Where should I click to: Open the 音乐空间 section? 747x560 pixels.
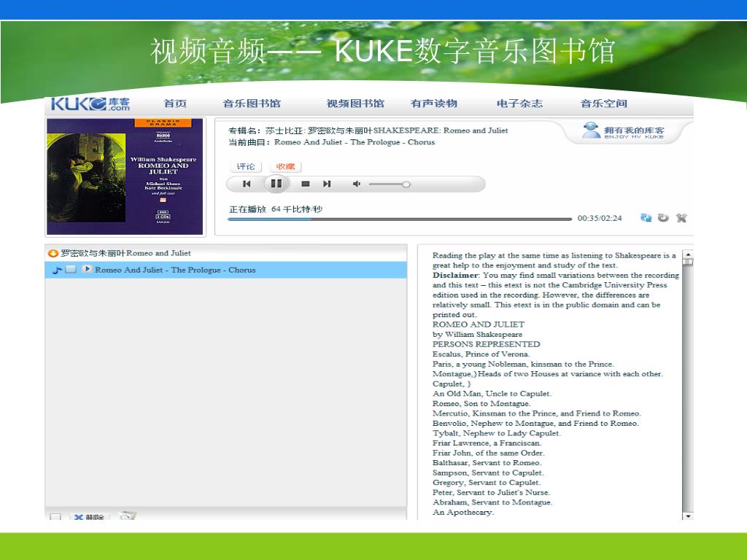pyautogui.click(x=603, y=104)
